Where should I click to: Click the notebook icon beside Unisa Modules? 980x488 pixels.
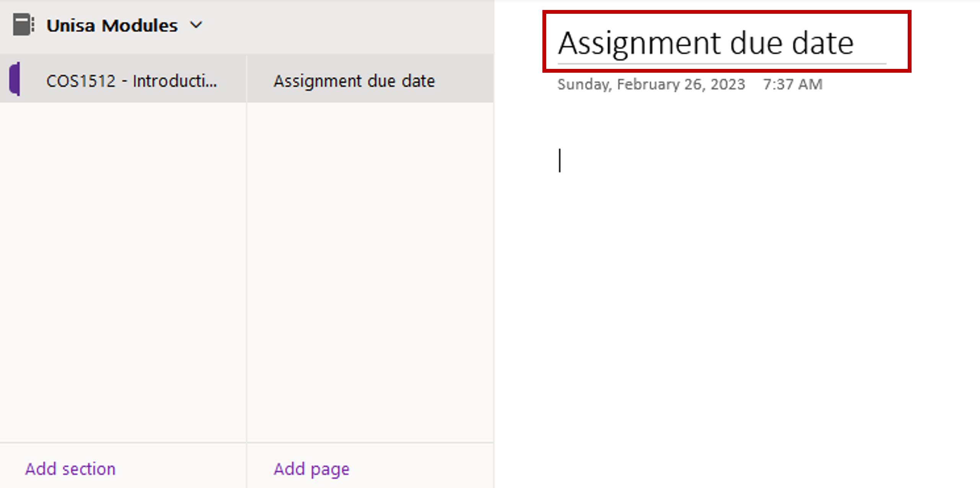23,24
